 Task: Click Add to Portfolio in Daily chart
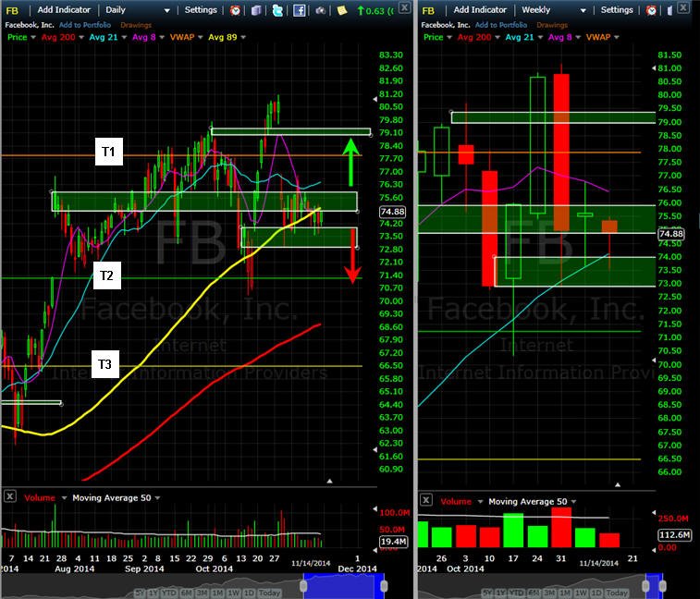(x=85, y=25)
